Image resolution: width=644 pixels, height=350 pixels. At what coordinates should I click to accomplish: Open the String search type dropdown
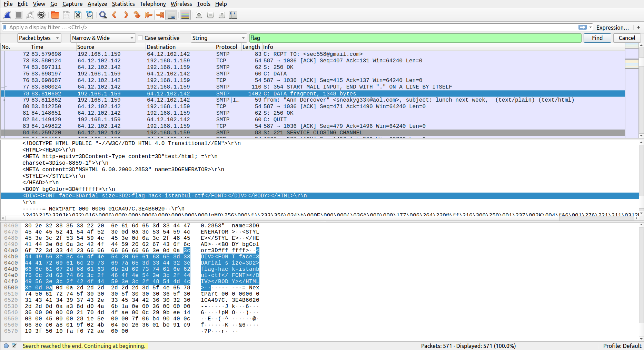click(219, 38)
